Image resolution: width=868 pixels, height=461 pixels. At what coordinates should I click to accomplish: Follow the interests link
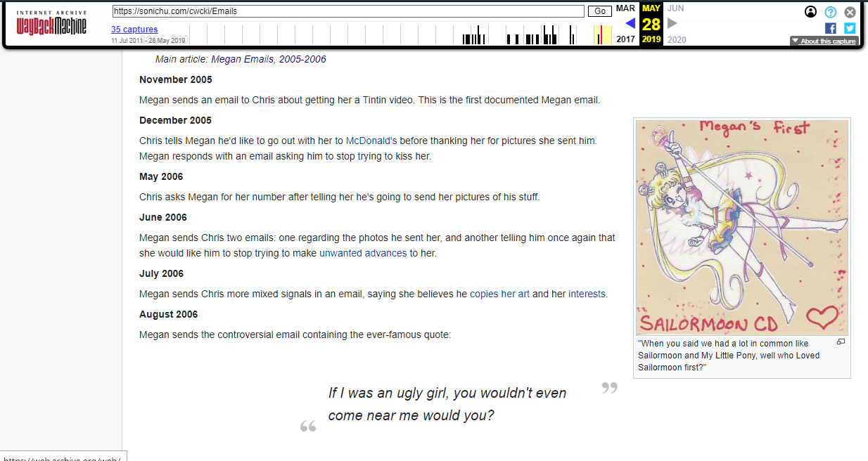[x=587, y=294]
